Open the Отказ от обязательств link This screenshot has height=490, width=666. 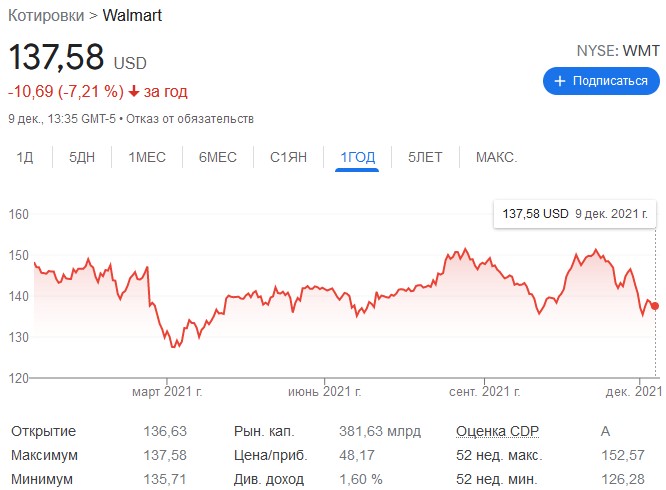click(x=190, y=118)
